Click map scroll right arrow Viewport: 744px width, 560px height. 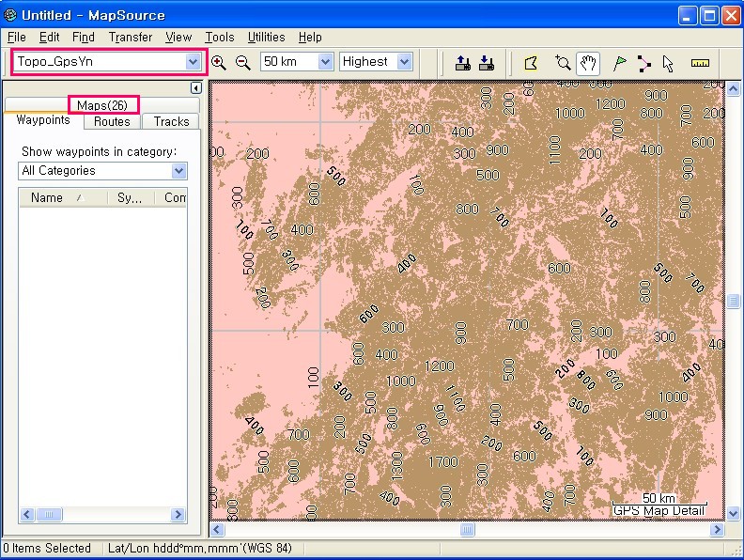(717, 529)
